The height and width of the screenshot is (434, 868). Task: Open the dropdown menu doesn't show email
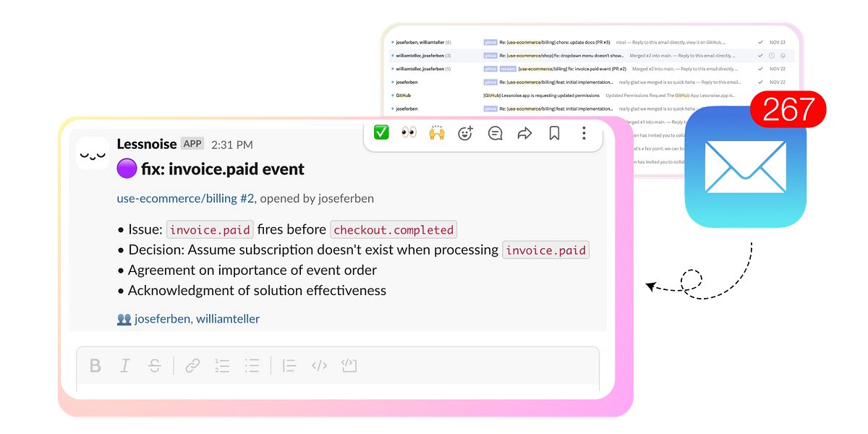pos(561,56)
